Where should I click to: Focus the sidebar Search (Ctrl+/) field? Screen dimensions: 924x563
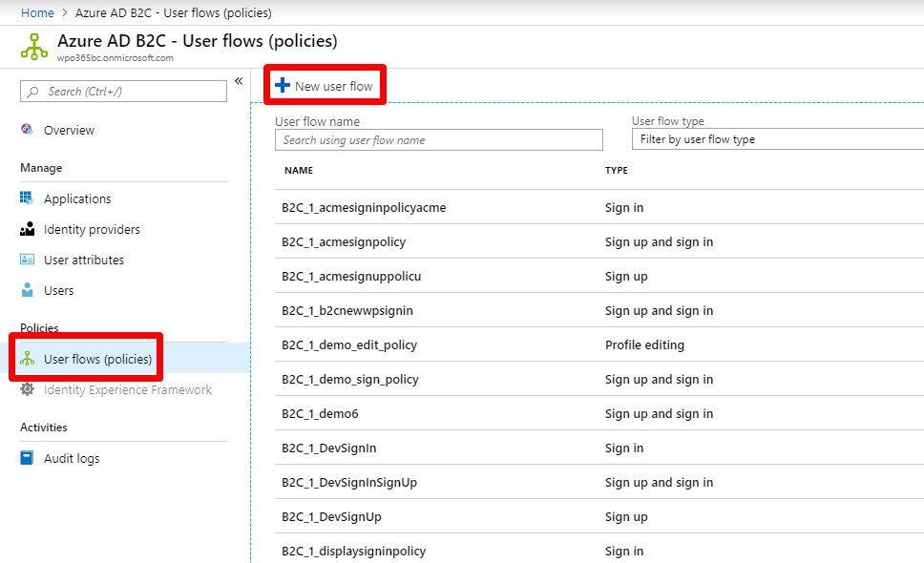[x=123, y=92]
